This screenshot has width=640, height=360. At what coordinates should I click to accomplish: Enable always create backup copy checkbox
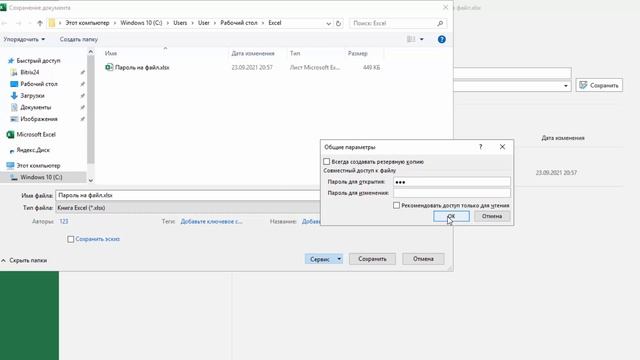pyautogui.click(x=327, y=162)
